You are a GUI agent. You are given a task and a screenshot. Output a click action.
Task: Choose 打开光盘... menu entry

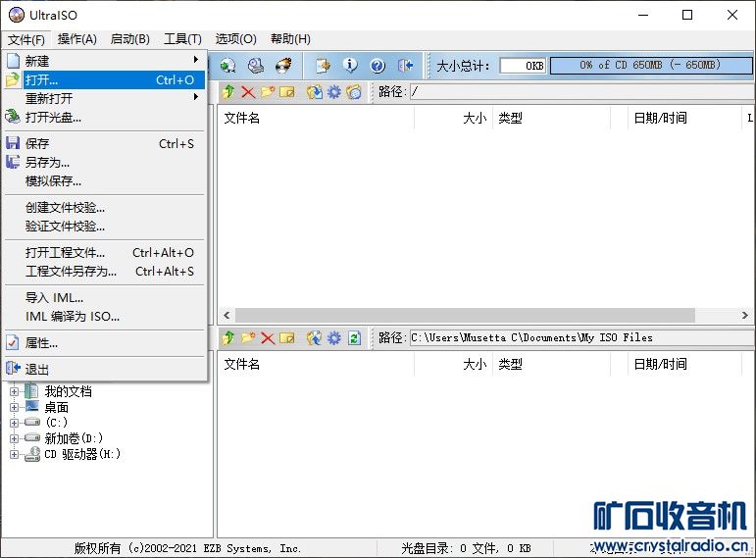pos(105,118)
